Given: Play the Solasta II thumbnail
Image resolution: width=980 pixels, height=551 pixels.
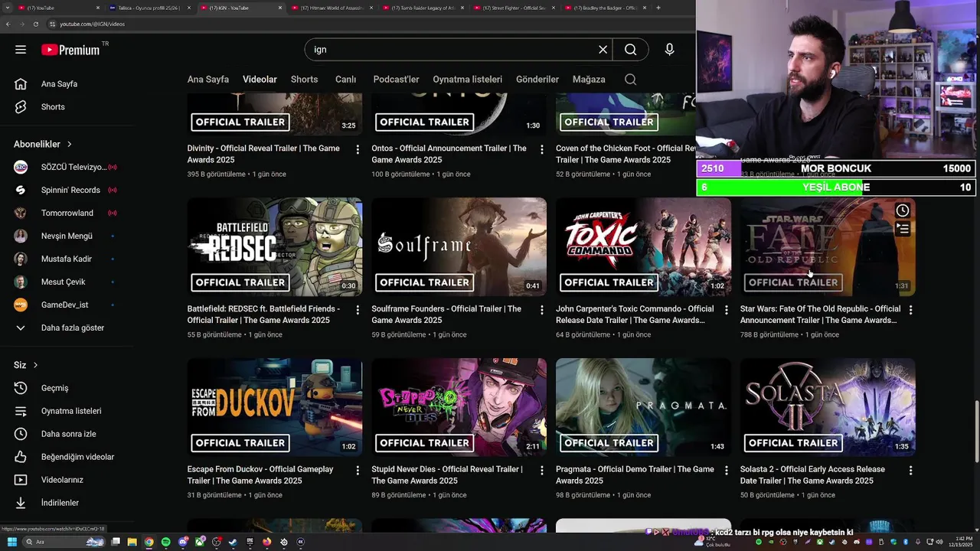Looking at the screenshot, I should coord(828,407).
